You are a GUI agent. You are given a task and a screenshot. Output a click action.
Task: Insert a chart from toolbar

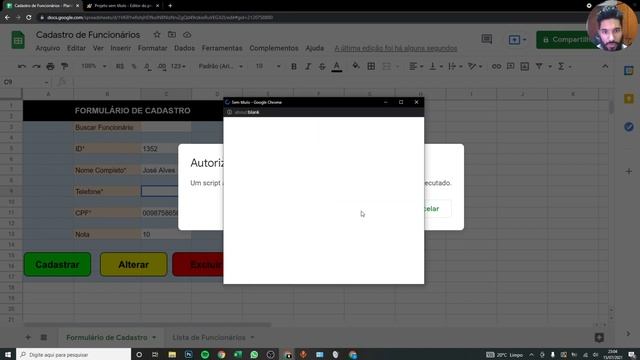coord(524,66)
